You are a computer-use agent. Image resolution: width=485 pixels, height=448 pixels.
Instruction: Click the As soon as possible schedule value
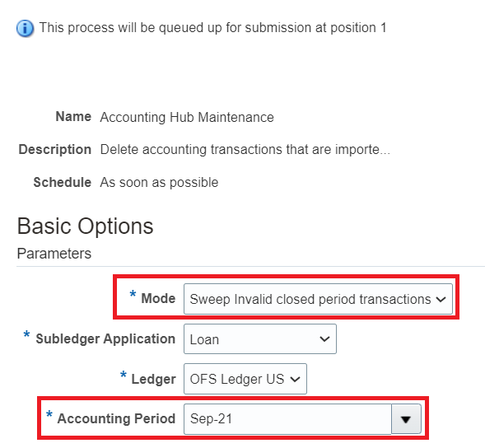pos(159,182)
